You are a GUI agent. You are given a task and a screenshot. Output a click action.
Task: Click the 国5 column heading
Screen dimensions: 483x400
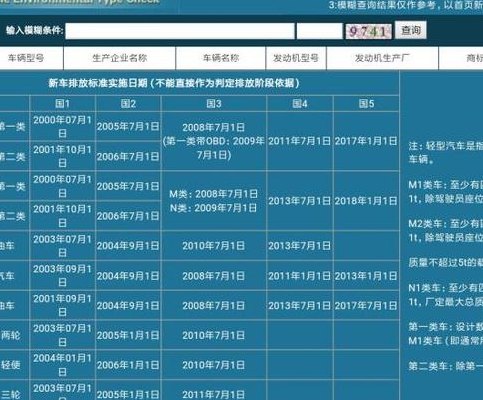366,104
